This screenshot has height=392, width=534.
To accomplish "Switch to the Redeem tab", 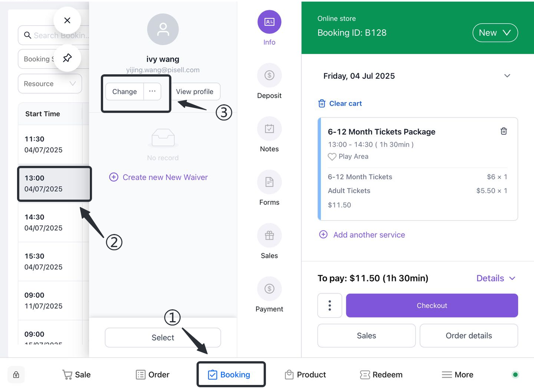I will tap(381, 374).
